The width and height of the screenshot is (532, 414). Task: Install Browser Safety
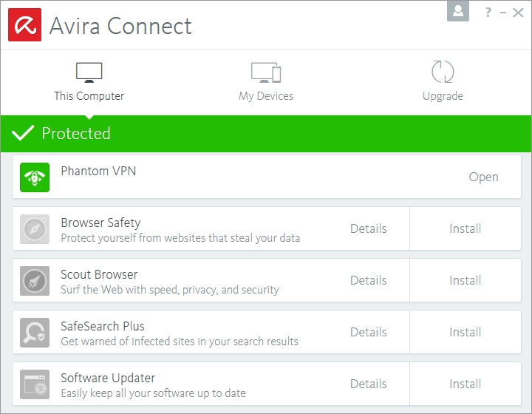coord(465,228)
